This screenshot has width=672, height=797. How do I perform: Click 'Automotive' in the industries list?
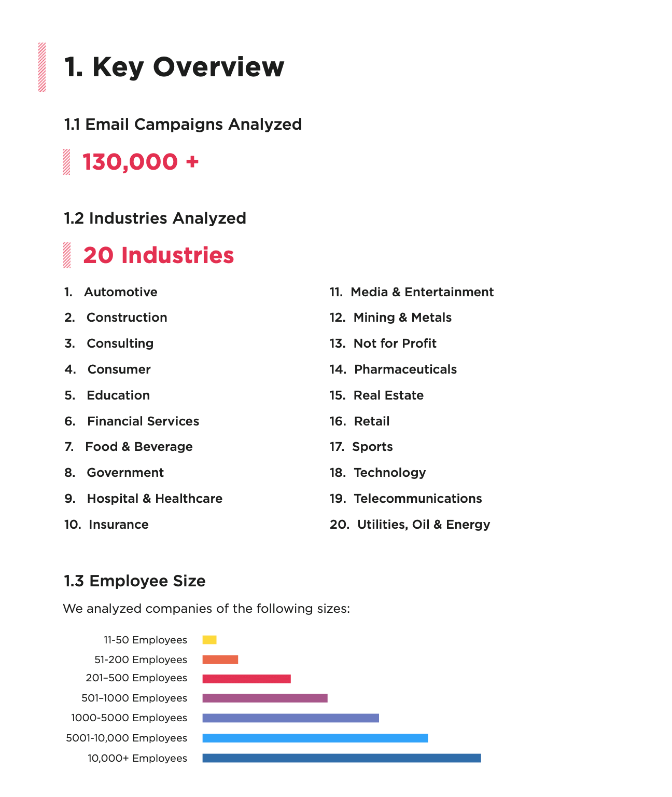click(121, 292)
